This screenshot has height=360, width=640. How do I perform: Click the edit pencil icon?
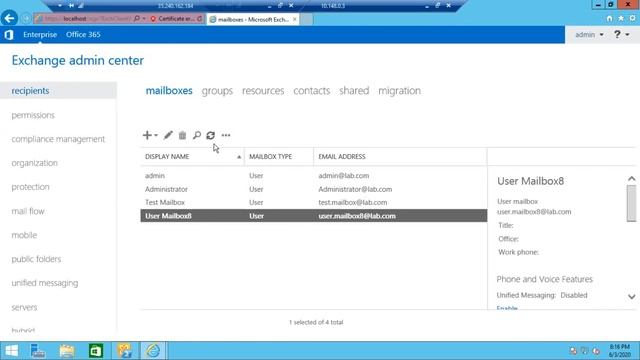click(168, 135)
